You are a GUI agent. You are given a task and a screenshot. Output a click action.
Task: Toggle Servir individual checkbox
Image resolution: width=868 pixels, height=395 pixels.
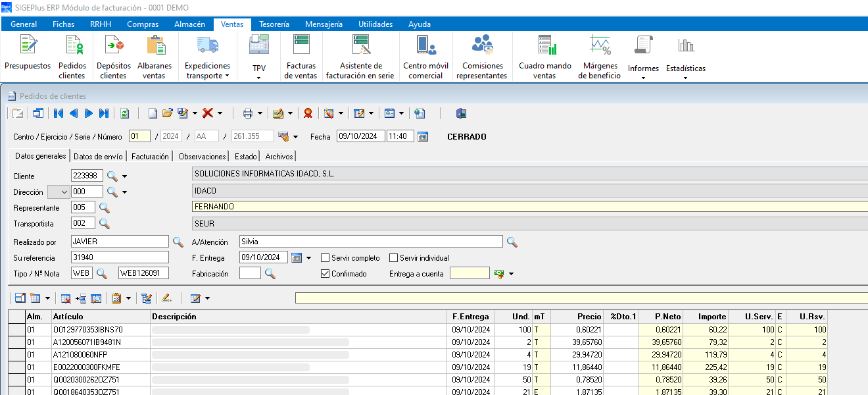click(394, 258)
